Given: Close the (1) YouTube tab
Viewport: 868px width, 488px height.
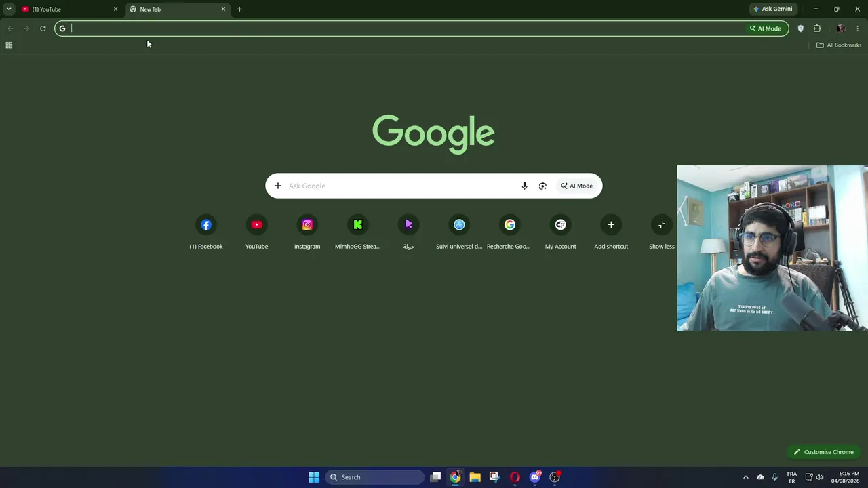Looking at the screenshot, I should (115, 9).
